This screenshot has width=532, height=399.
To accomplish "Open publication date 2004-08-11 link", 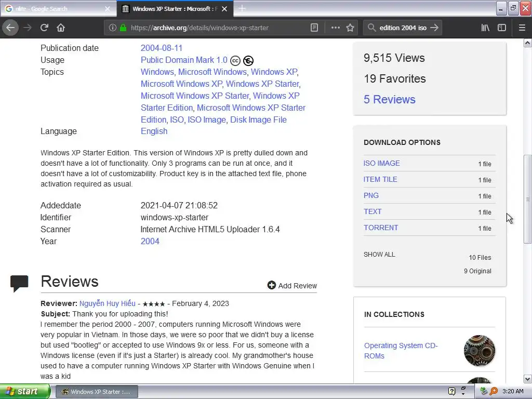I will click(162, 48).
